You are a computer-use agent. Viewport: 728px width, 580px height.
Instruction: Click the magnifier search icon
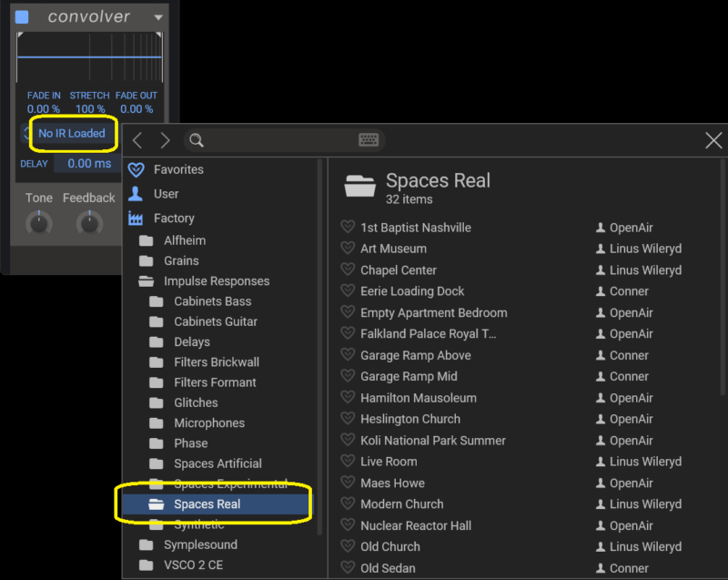pos(197,140)
